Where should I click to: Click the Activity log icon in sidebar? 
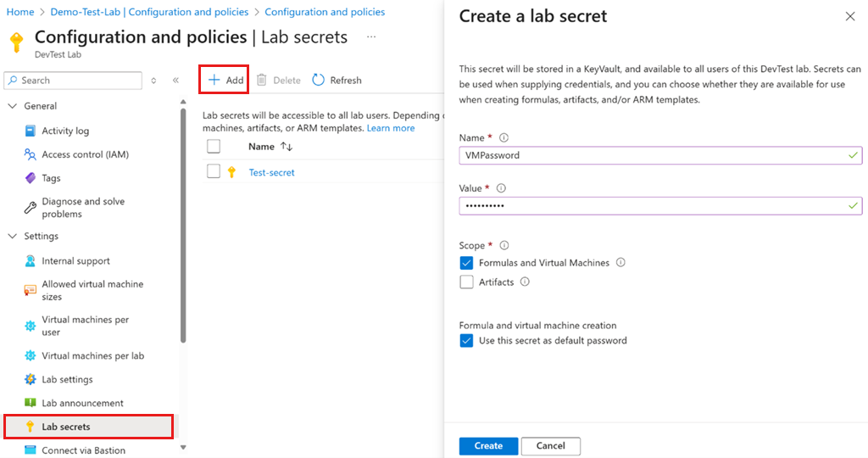[x=31, y=131]
